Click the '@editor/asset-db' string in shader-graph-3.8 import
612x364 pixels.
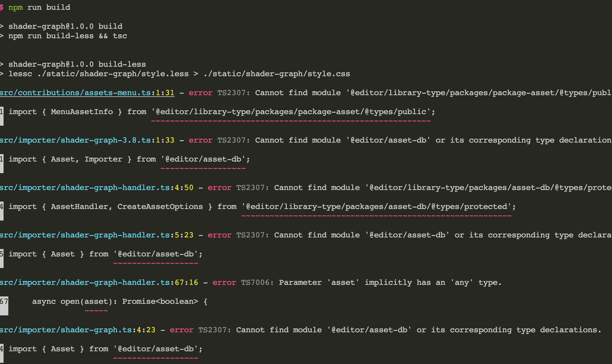tap(203, 159)
